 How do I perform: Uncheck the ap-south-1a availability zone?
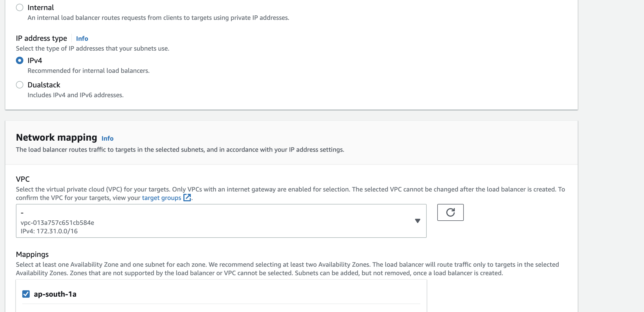coord(26,294)
